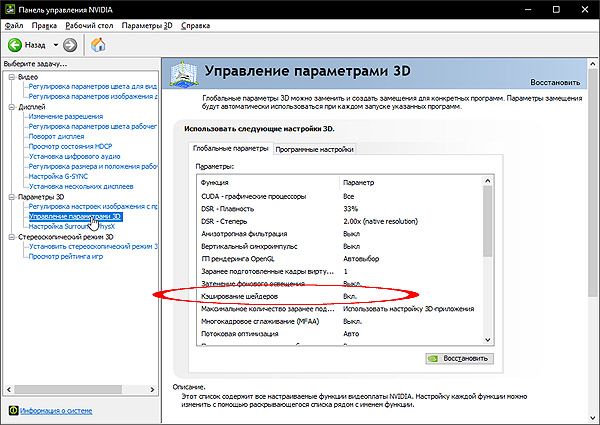Collapse the Дисплей tree node
The image size is (600, 425).
(11, 107)
